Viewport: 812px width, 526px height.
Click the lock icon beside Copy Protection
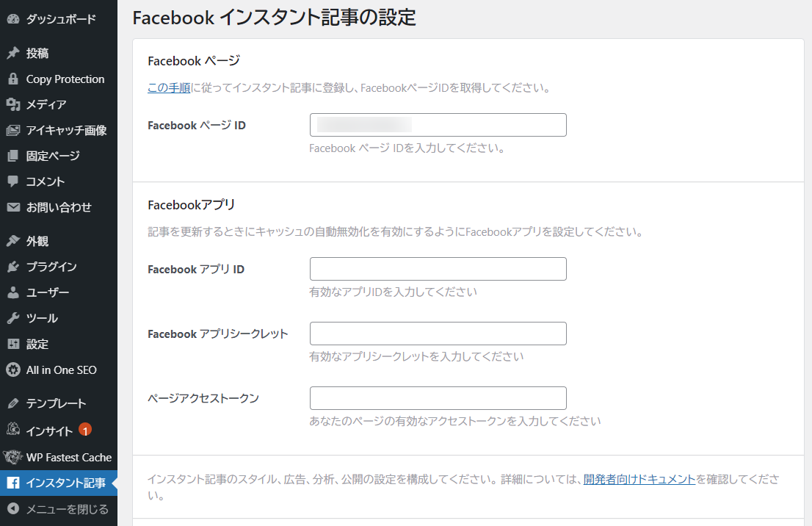13,79
